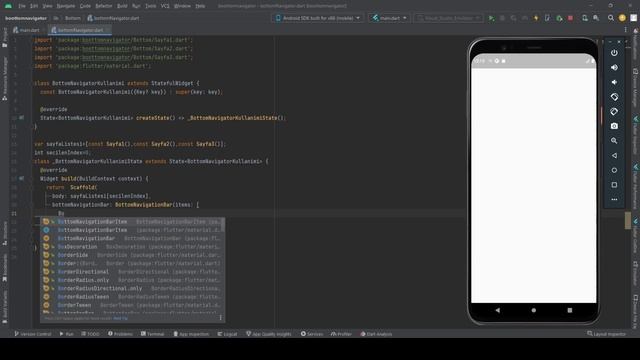Open App Quality Insights tool window

(x=269, y=334)
